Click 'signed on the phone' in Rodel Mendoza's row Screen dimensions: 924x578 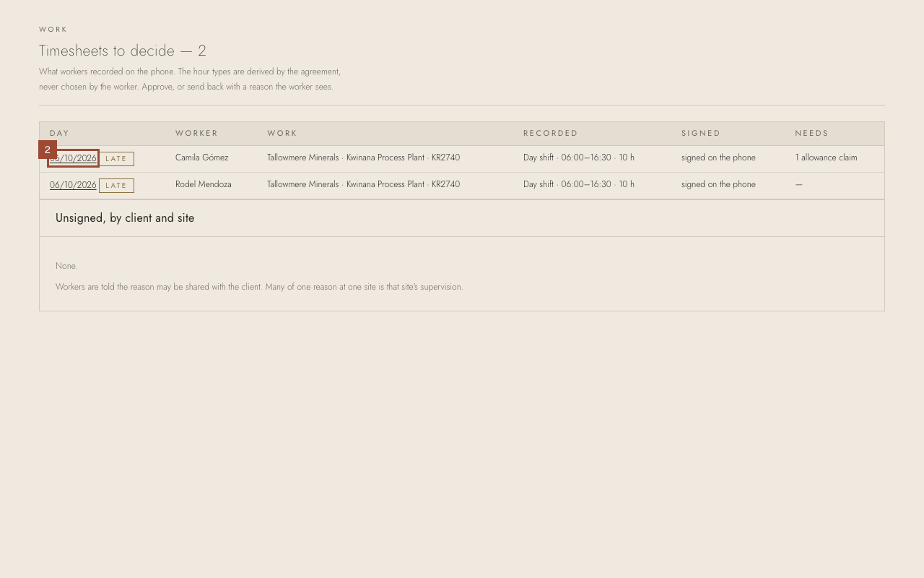(718, 184)
